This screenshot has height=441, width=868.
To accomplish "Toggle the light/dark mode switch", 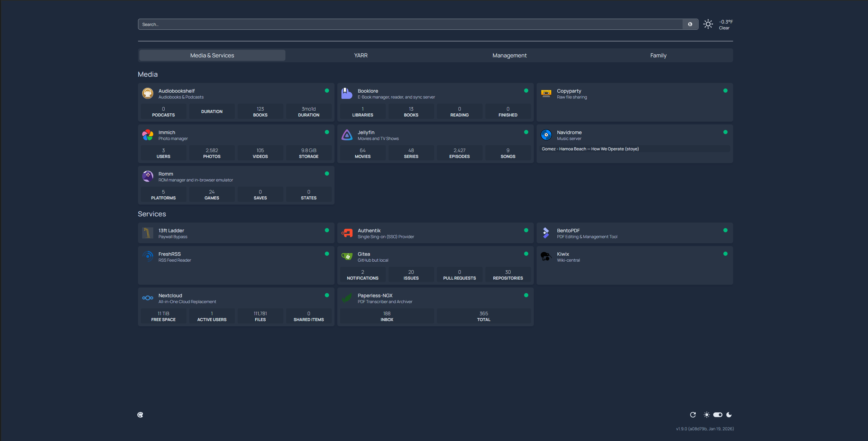I will [718, 415].
